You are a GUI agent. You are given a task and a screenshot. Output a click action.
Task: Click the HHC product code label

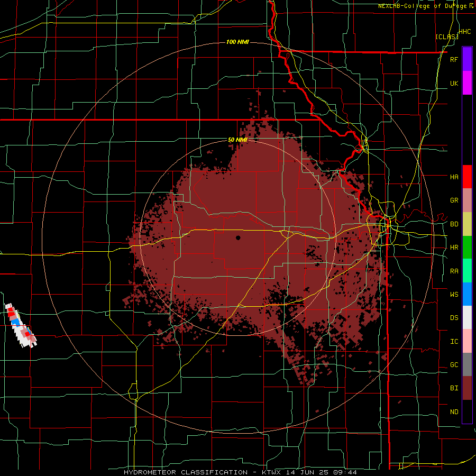coord(464,32)
